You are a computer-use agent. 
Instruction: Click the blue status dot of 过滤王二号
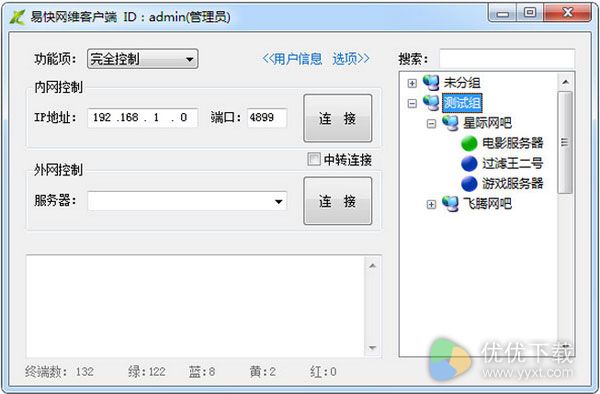coord(469,163)
